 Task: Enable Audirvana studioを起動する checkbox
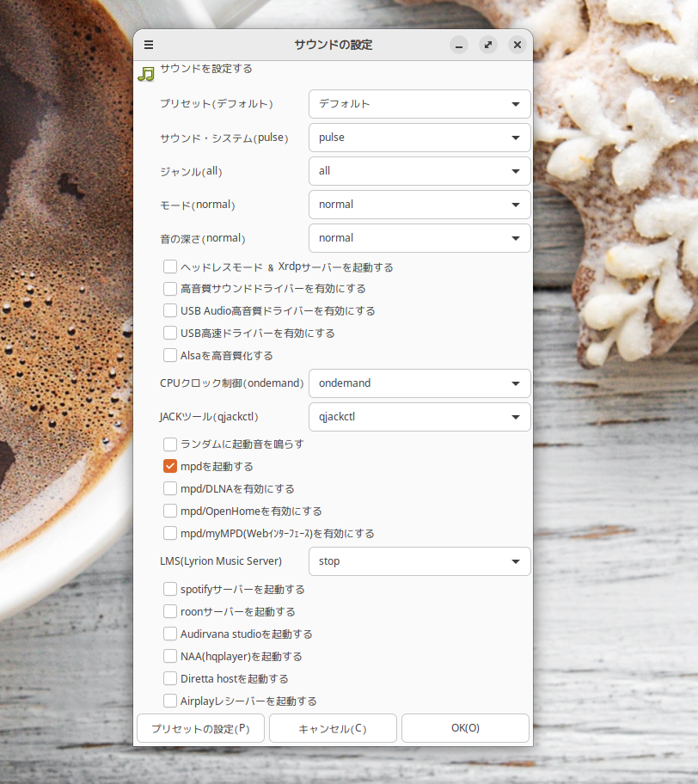[x=170, y=634]
